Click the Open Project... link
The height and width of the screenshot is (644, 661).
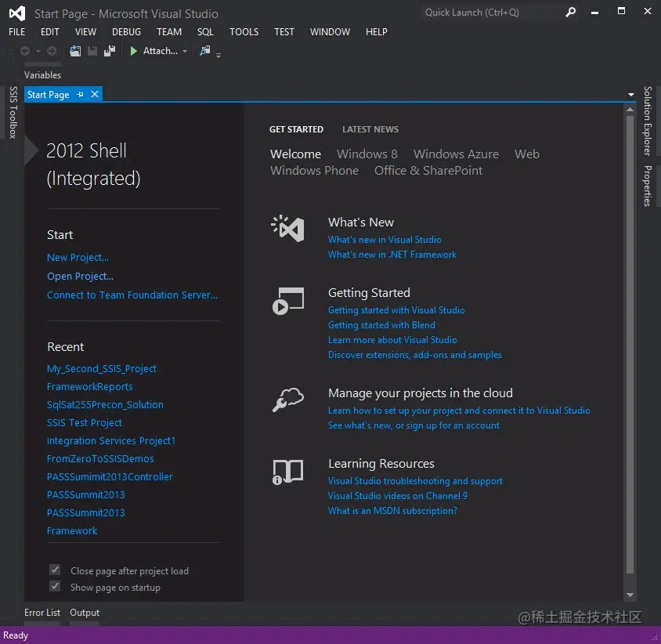tap(80, 277)
